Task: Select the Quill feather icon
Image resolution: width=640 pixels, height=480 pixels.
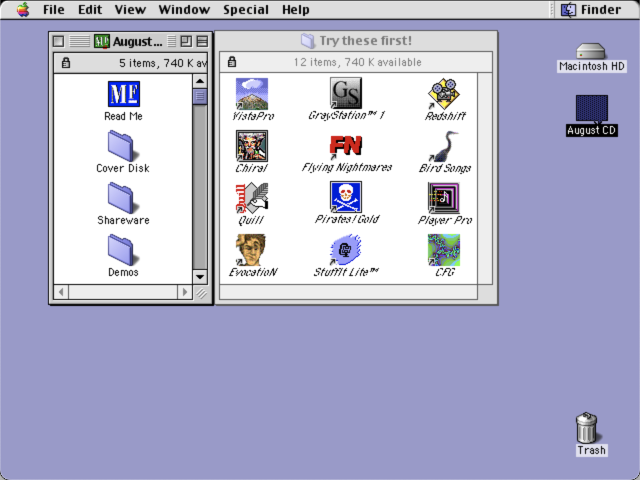Action: click(252, 198)
